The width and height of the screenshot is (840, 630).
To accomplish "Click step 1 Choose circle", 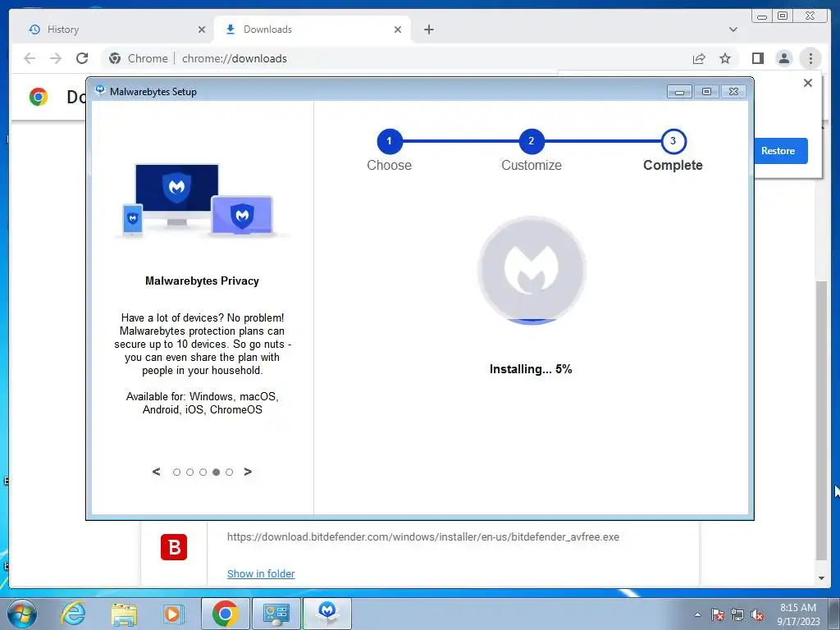I will pyautogui.click(x=389, y=141).
